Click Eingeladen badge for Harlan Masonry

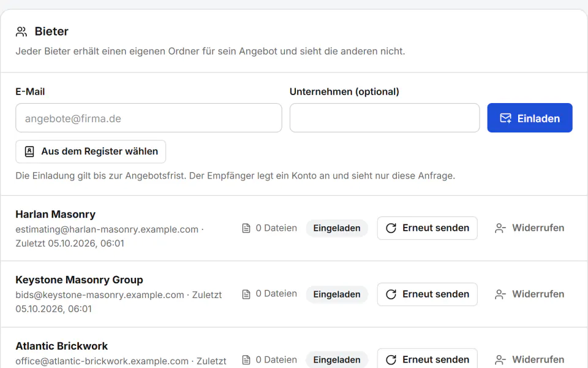pyautogui.click(x=337, y=228)
